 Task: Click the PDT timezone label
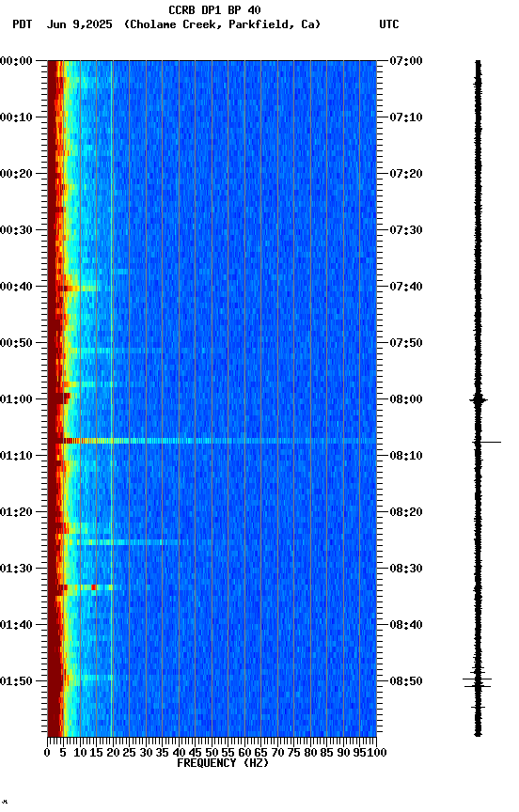(22, 24)
